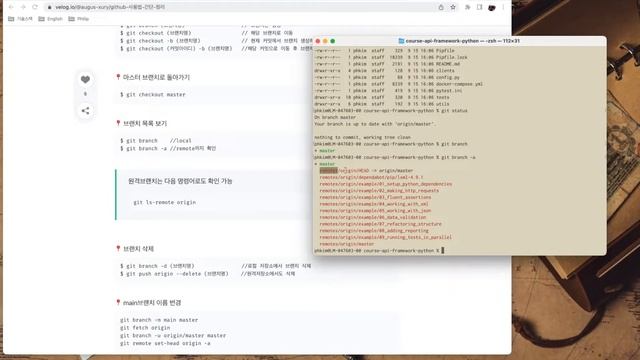Click the '브랜치 삭제' heading
The image size is (640, 360).
click(138, 249)
